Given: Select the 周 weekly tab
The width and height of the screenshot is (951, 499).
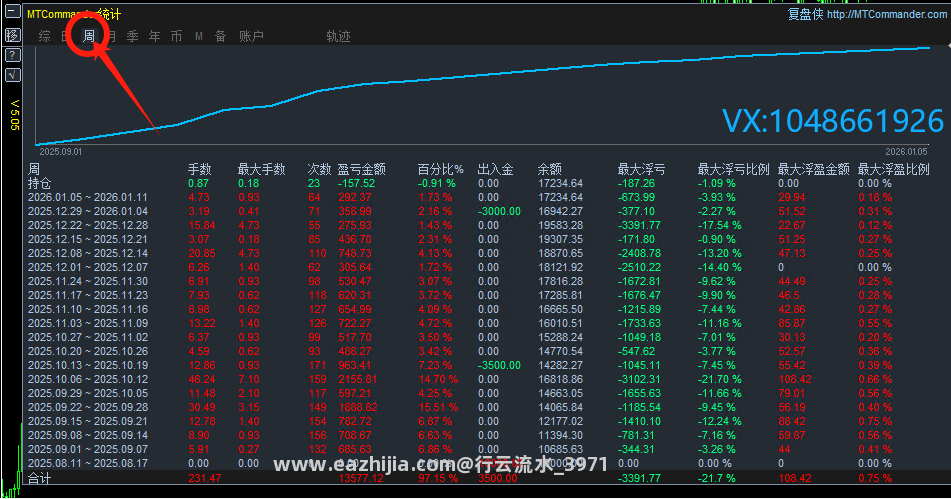Looking at the screenshot, I should [x=89, y=36].
